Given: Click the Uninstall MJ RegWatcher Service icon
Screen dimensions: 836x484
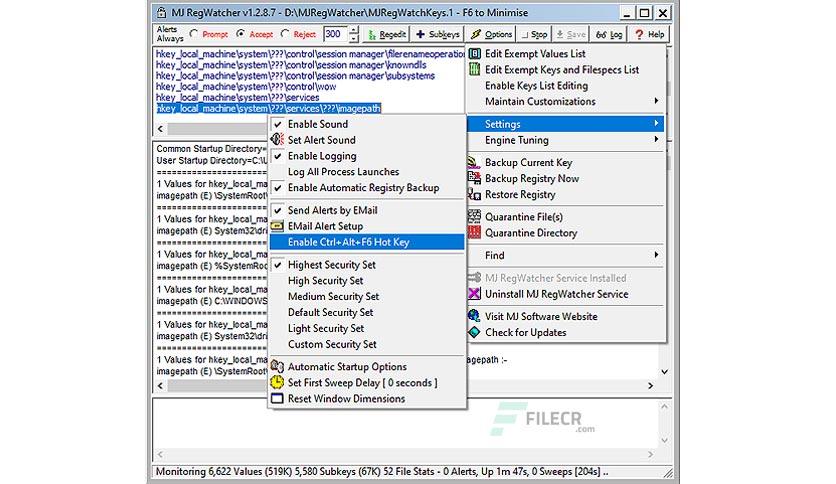Looking at the screenshot, I should coord(474,294).
